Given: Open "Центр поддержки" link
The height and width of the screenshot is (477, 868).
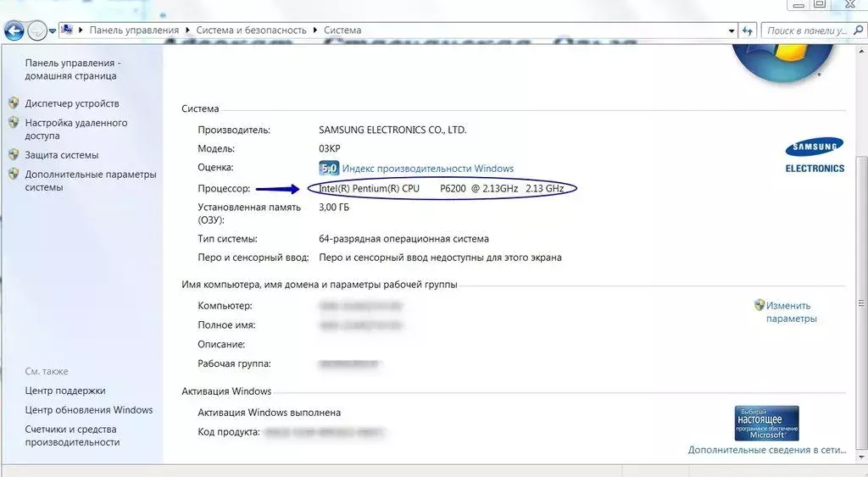Looking at the screenshot, I should coord(64,391).
